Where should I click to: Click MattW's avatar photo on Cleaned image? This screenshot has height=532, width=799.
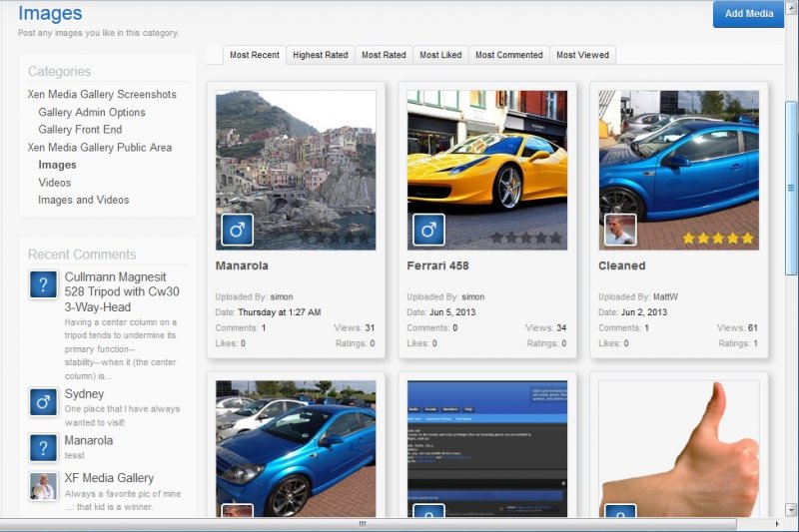[x=620, y=230]
